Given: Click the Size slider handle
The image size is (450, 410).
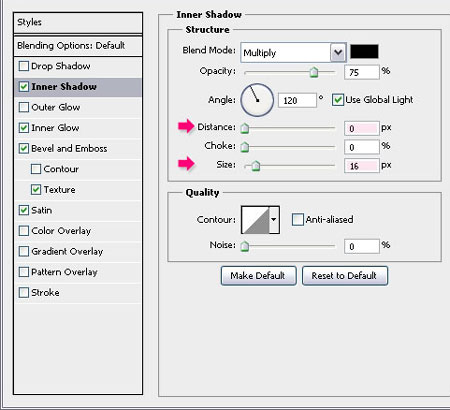Looking at the screenshot, I should (x=256, y=165).
